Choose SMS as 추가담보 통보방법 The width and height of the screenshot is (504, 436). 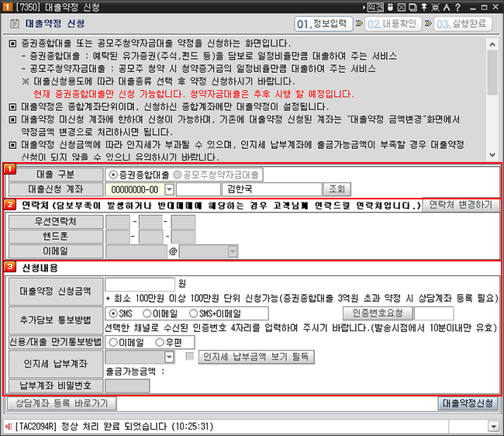point(113,313)
